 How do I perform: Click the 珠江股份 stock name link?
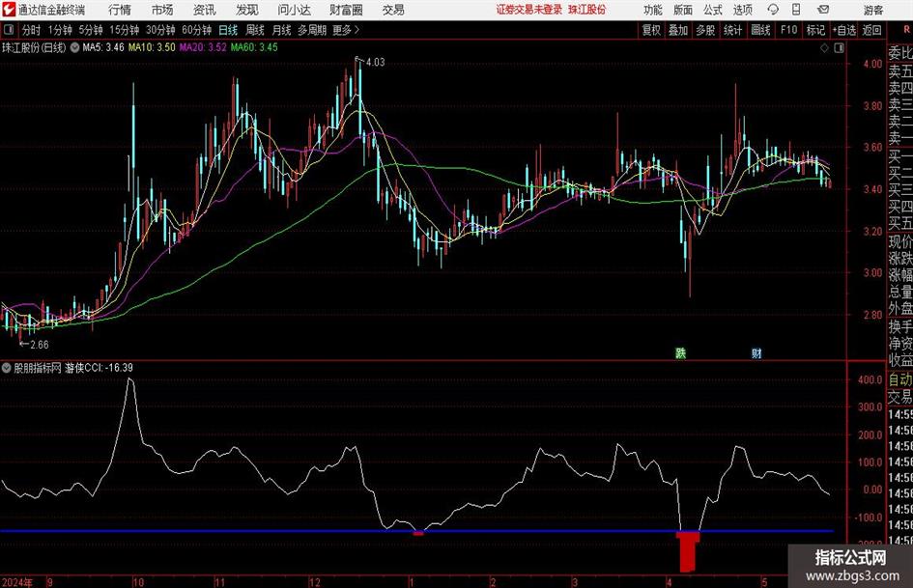pyautogui.click(x=587, y=10)
